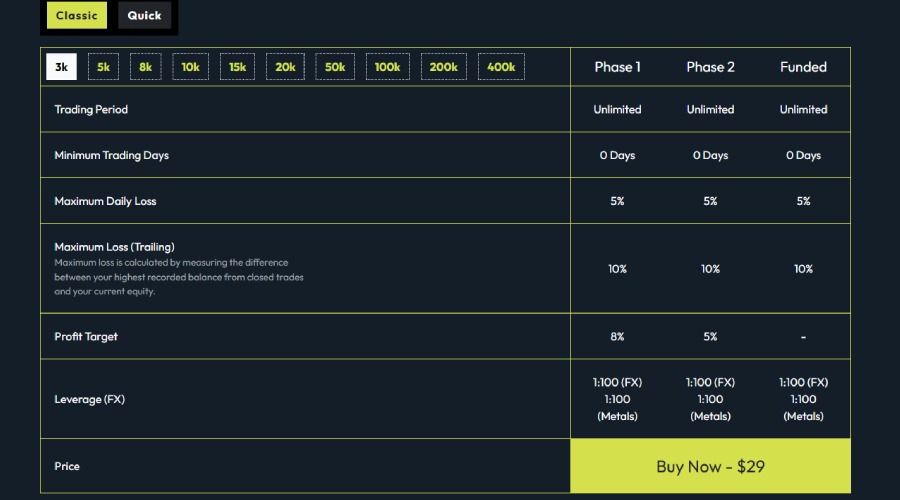Pick the 10k account size

190,67
